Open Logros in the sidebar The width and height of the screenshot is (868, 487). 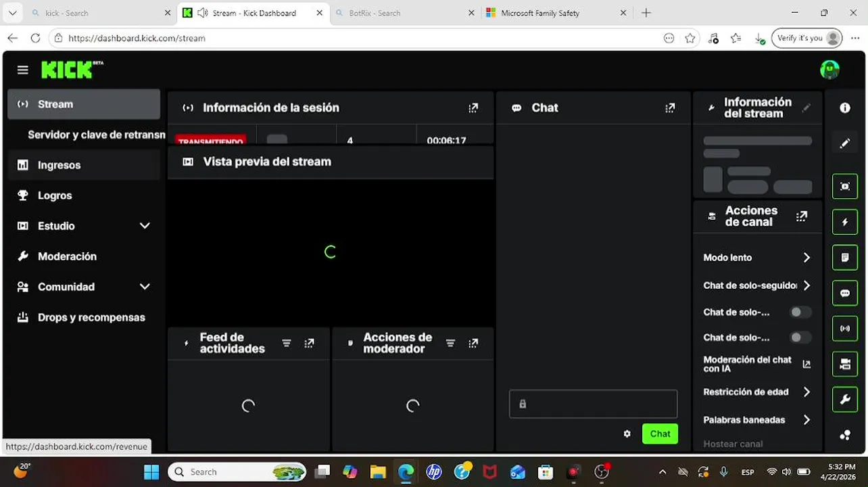click(x=84, y=195)
